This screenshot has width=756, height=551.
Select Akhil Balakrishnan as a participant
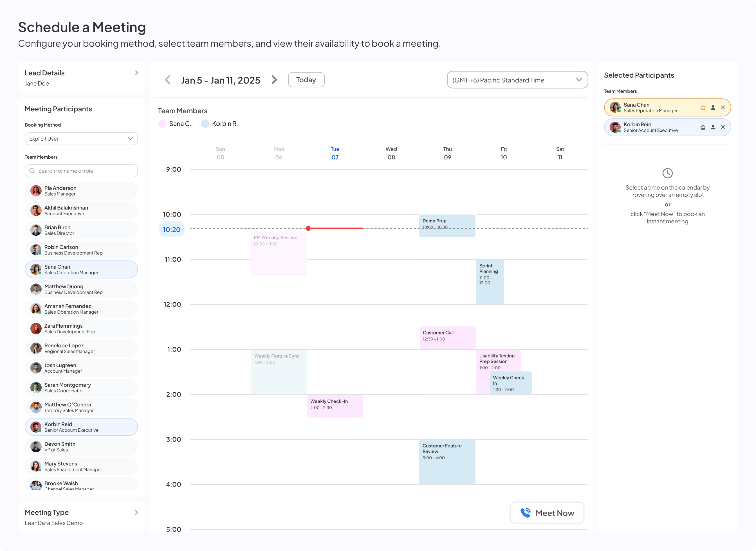(x=81, y=210)
